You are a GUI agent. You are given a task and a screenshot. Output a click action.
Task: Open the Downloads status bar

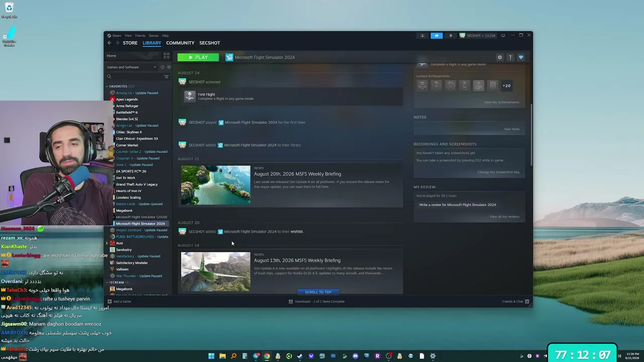(x=316, y=302)
